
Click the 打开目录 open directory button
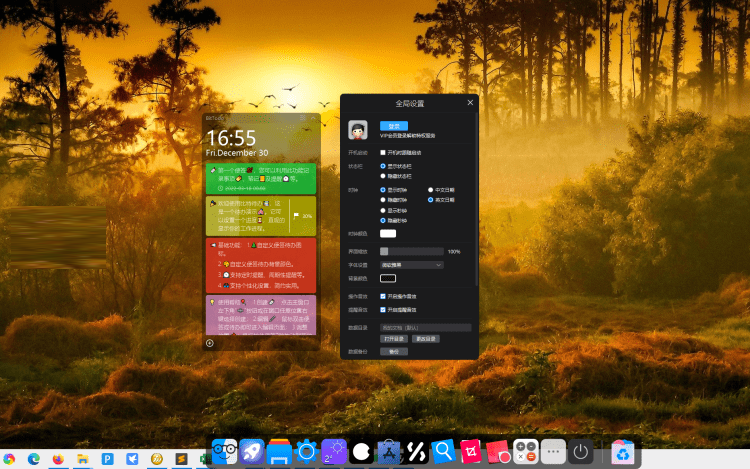394,339
